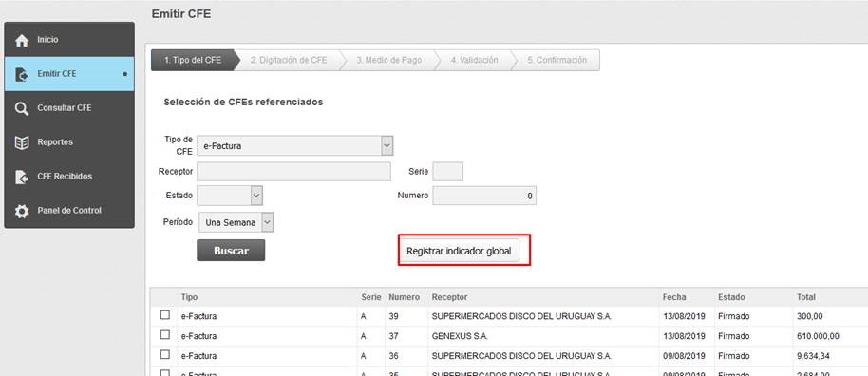Select Emitir CFE in the sidebar

point(69,74)
